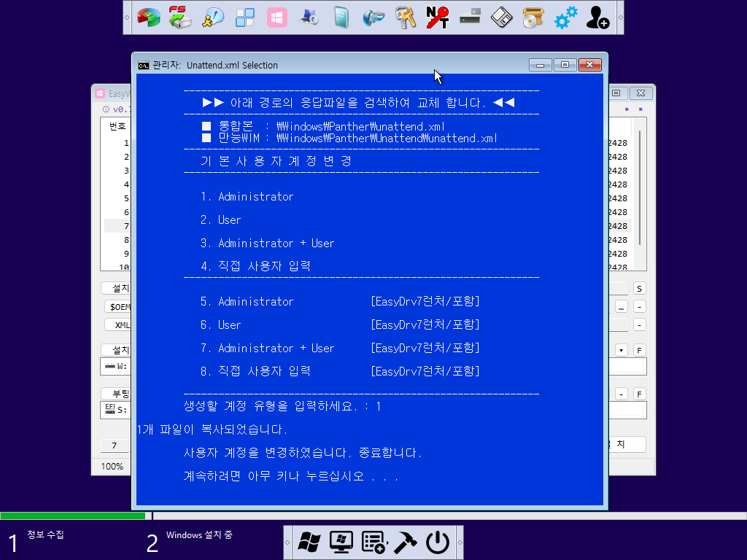The width and height of the screenshot is (747, 560).
Task: Open the computer with gear setup icon
Action: pyautogui.click(x=309, y=17)
